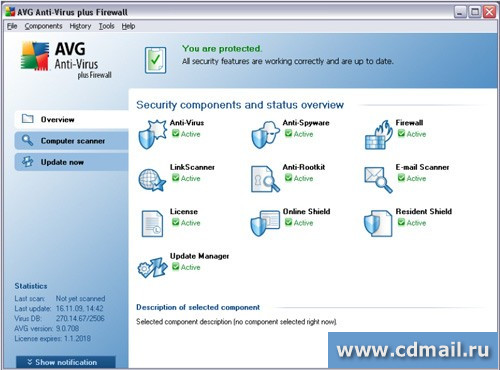Open the License document icon
Image resolution: width=500 pixels, height=370 pixels.
152,223
